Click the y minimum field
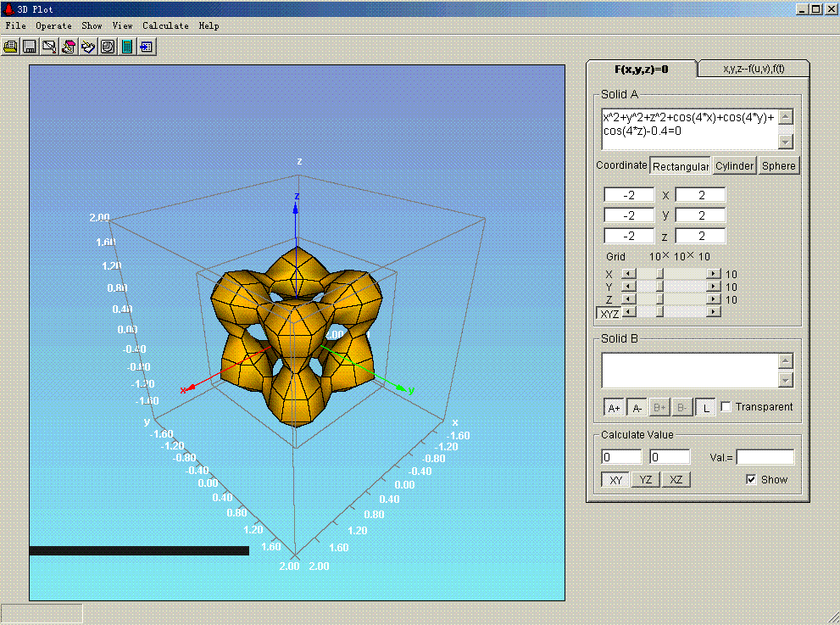The height and width of the screenshot is (625, 840). 629,215
